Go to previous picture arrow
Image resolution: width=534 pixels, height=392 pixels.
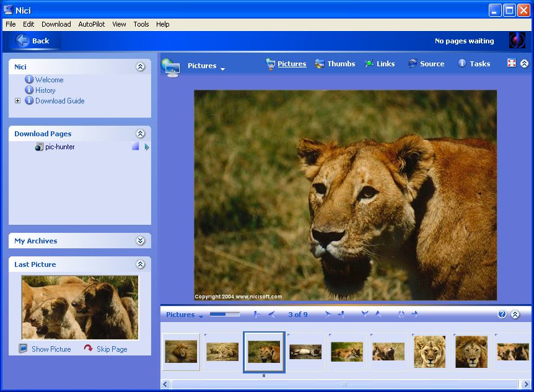[271, 315]
